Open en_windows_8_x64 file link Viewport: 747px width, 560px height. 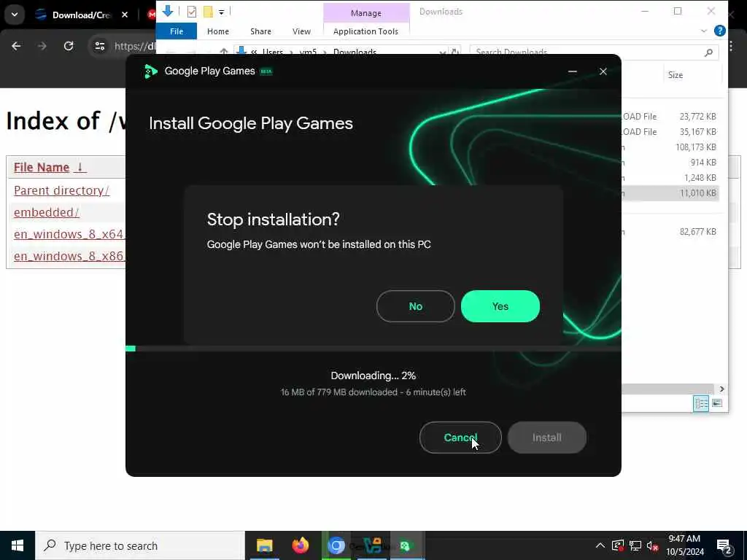click(69, 234)
